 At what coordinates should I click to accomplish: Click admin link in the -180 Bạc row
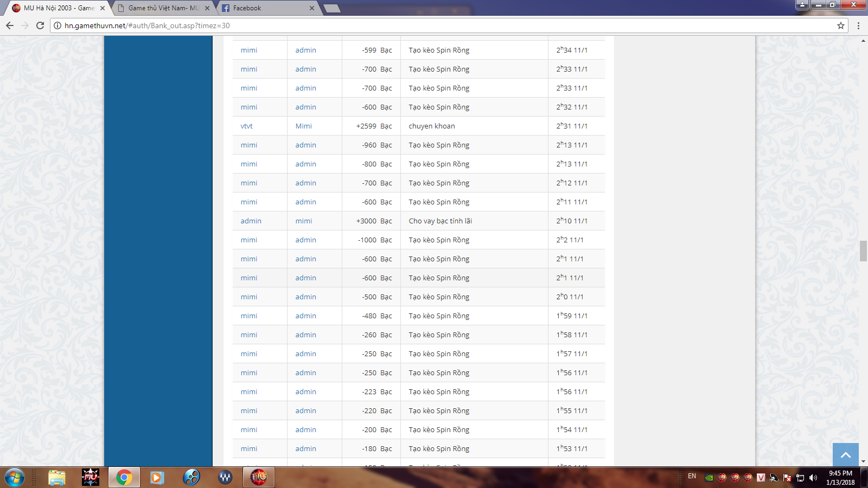point(306,448)
